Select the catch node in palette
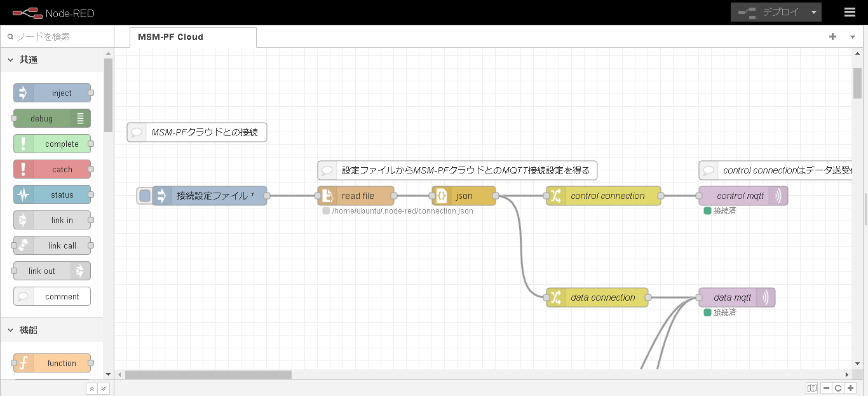The height and width of the screenshot is (396, 868). pos(52,169)
